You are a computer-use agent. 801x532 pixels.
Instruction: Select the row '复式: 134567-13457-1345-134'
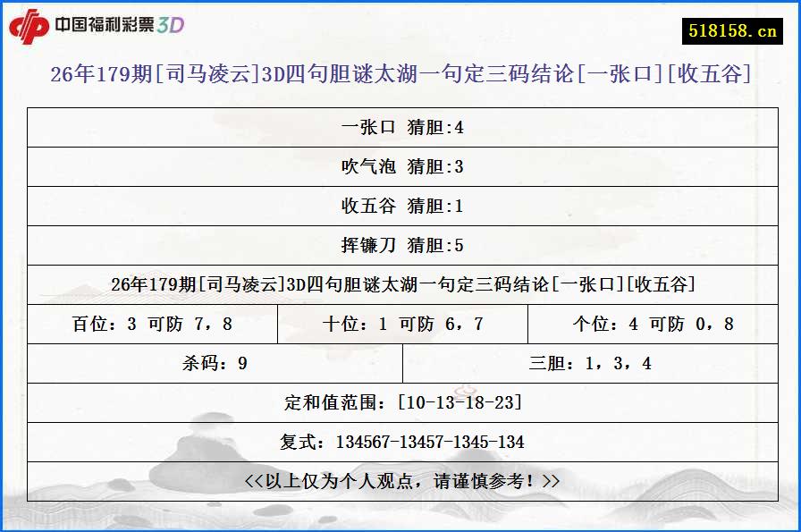point(402,442)
